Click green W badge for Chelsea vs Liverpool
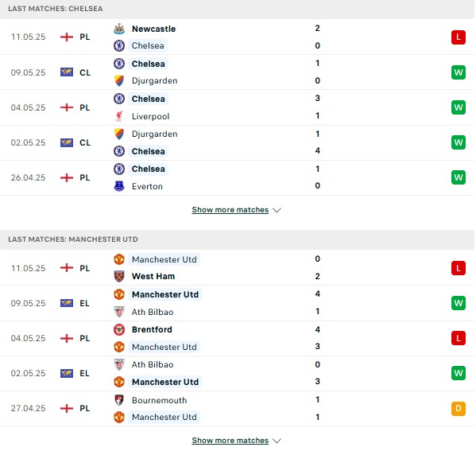 pyautogui.click(x=459, y=107)
